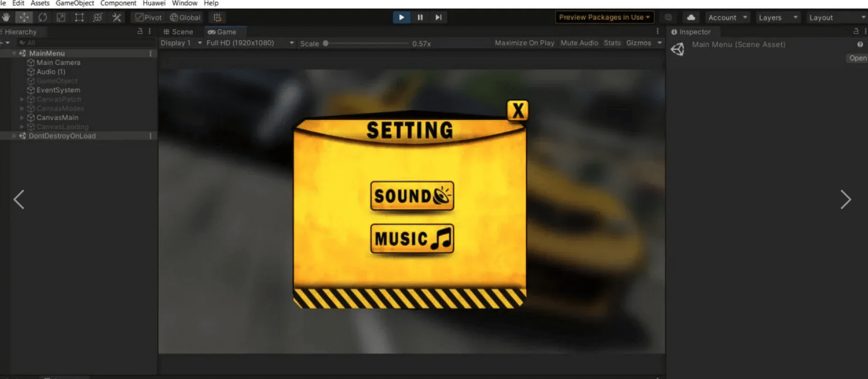Toggle Mute Audio in Game view
The width and height of the screenshot is (868, 379).
click(x=579, y=43)
